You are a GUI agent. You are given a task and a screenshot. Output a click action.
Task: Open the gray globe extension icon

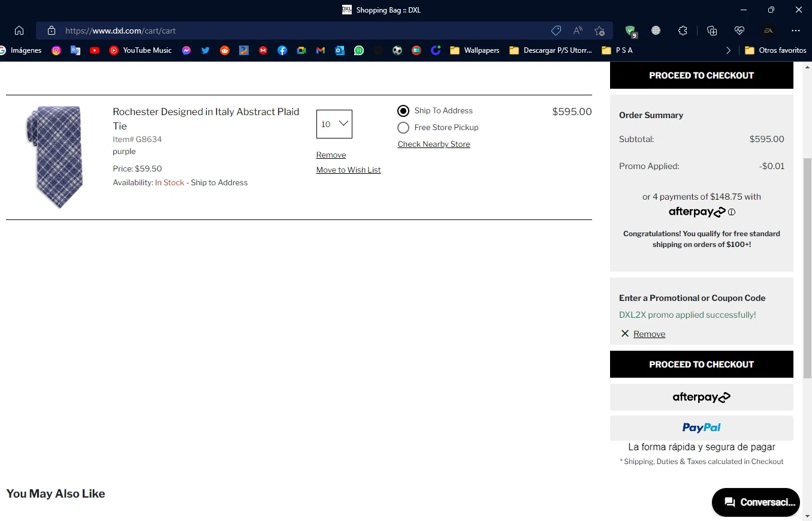click(656, 31)
